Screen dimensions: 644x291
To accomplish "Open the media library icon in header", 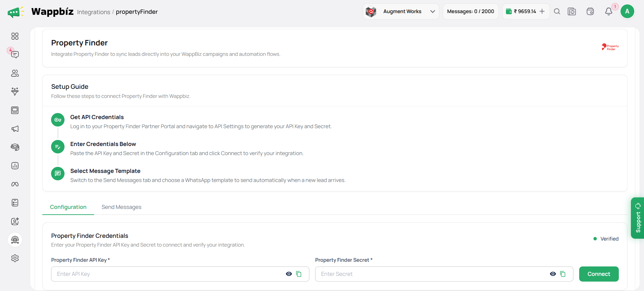I will (572, 11).
